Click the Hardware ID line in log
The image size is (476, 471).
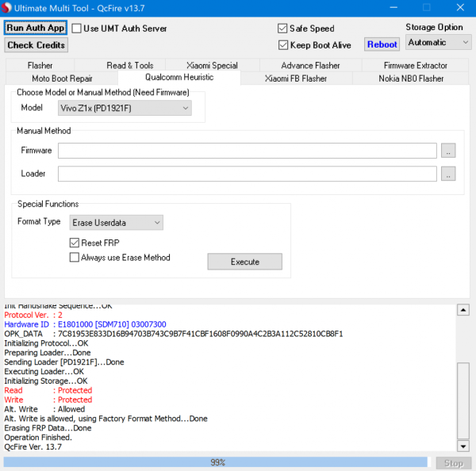(x=86, y=324)
